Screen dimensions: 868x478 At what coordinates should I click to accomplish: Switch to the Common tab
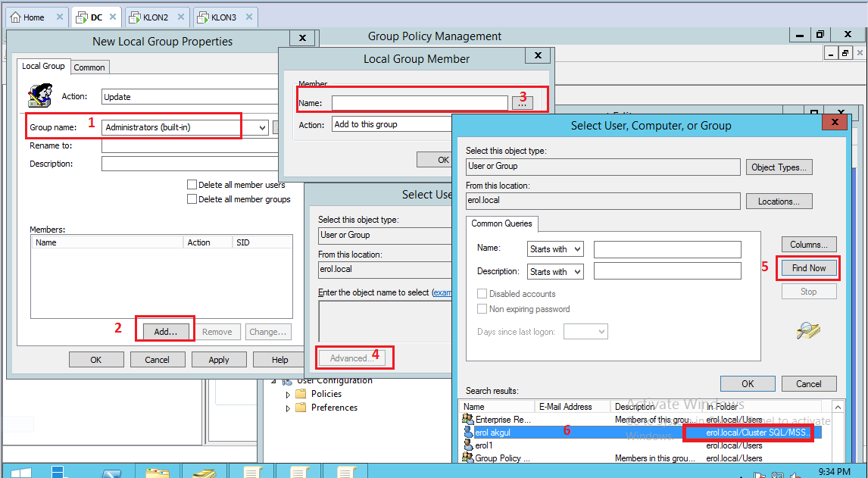click(x=89, y=67)
